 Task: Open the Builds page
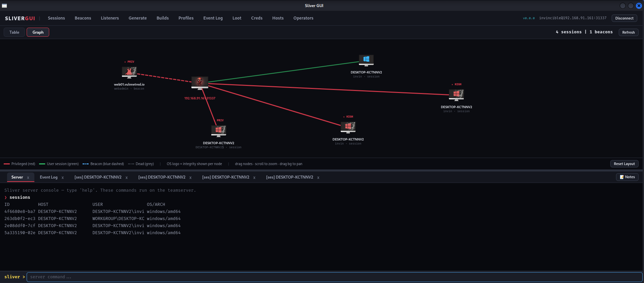(x=163, y=18)
